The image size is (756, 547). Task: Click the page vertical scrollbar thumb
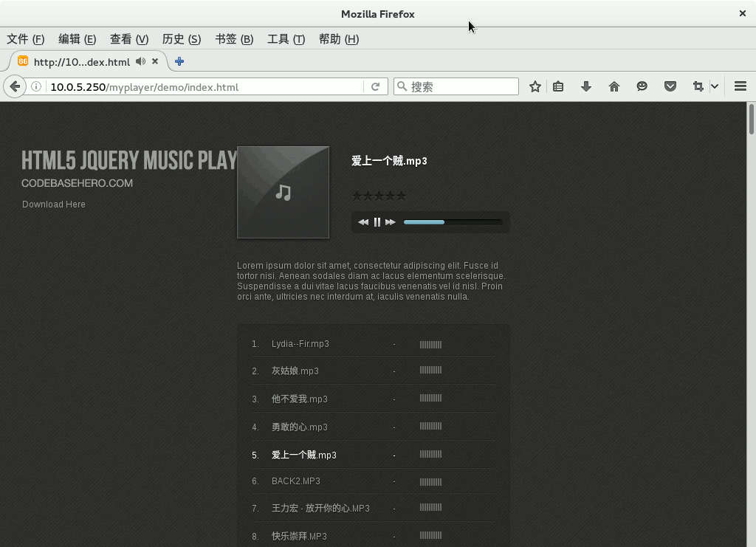click(751, 119)
